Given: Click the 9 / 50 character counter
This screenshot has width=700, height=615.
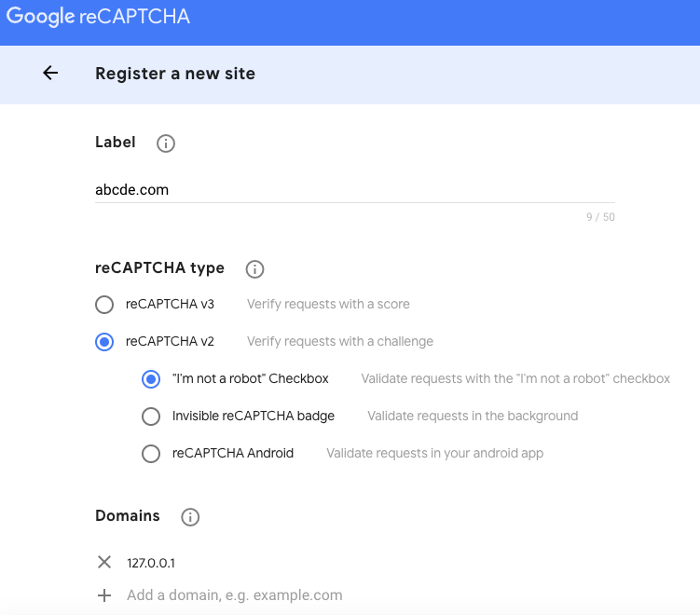Looking at the screenshot, I should (x=600, y=217).
